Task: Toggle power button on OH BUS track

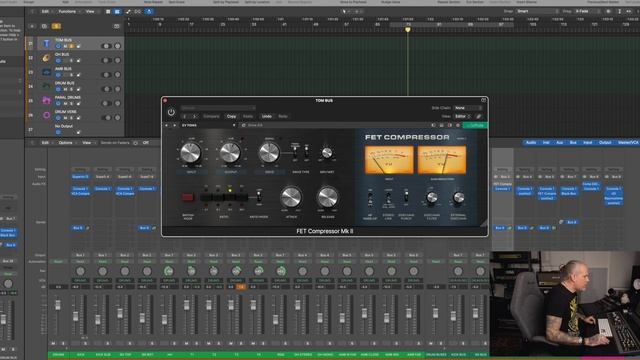Action: pos(58,61)
